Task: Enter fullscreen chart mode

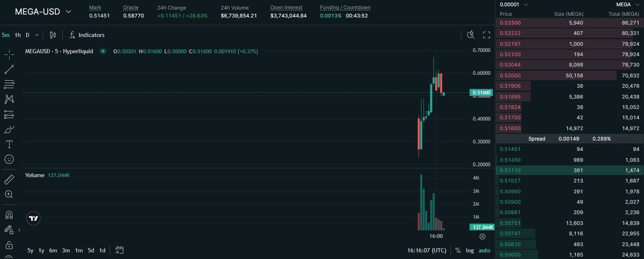Action: [x=487, y=35]
